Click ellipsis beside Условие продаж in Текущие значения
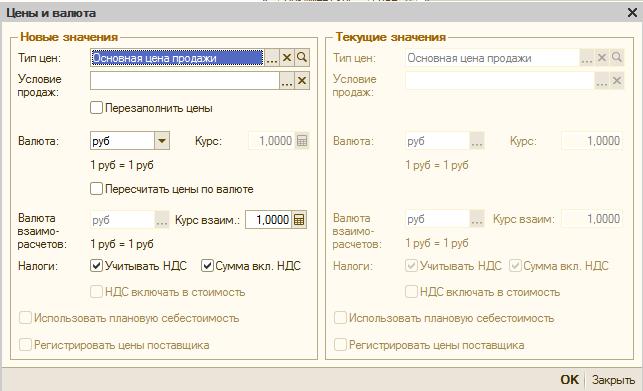The width and height of the screenshot is (643, 391). point(602,81)
